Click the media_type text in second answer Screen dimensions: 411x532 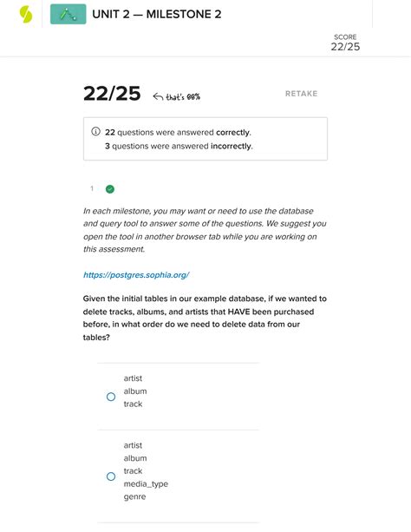[x=146, y=483]
